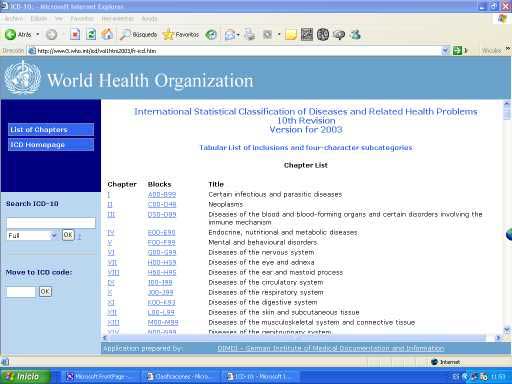This screenshot has height=384, width=512.
Task: Click OK button under Move to ICD code
Action: pos(45,292)
